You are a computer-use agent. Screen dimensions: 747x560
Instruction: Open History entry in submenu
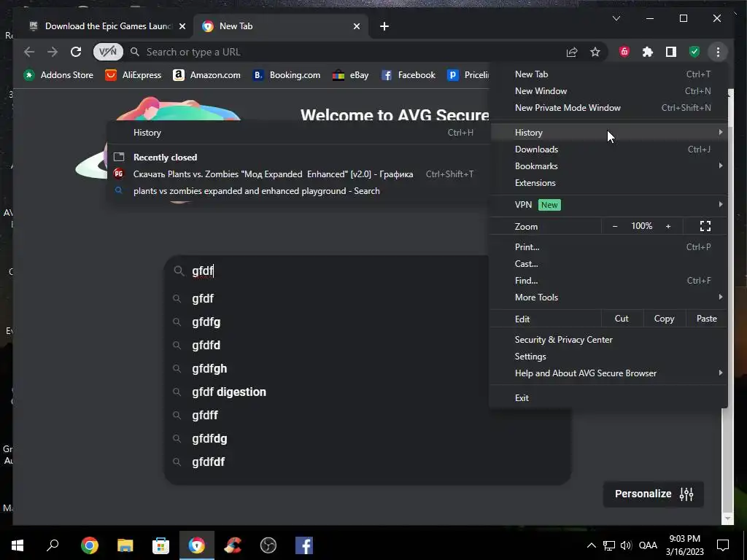(298, 133)
